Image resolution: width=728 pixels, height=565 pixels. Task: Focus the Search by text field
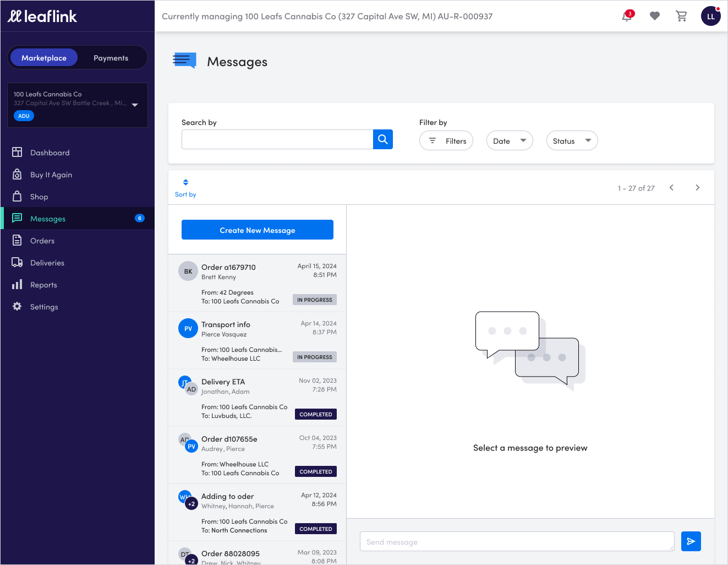[277, 139]
